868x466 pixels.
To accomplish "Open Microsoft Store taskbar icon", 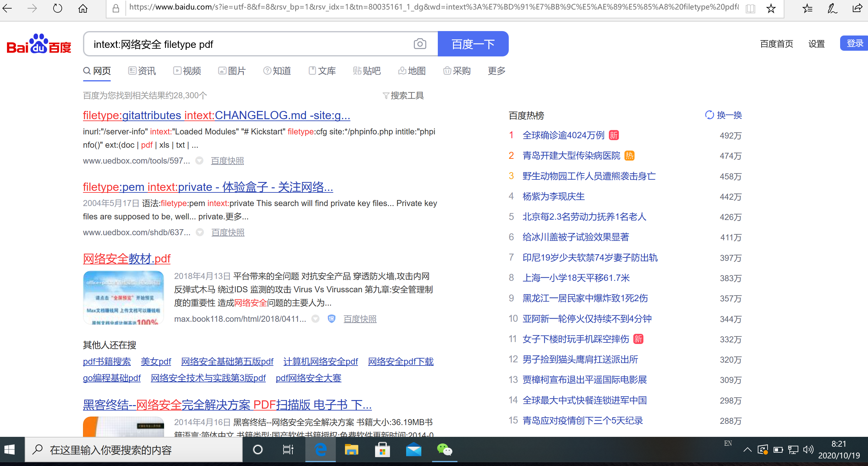I will (382, 450).
